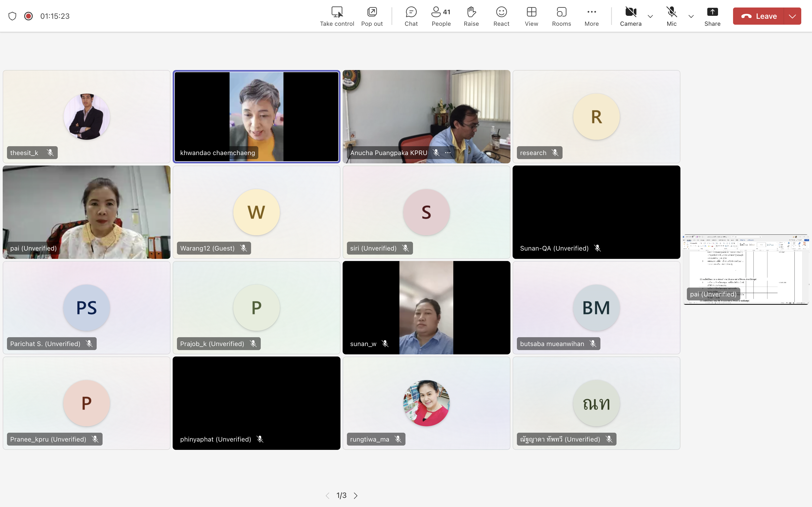Viewport: 812px width, 507px height.
Task: Click the shield security icon
Action: [12, 16]
